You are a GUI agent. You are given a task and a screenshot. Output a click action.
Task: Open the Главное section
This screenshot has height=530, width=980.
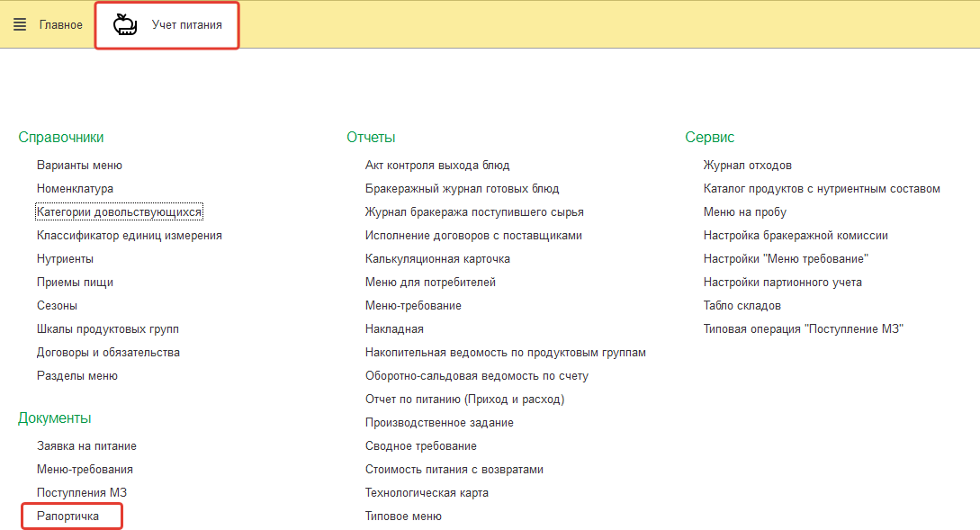click(60, 24)
